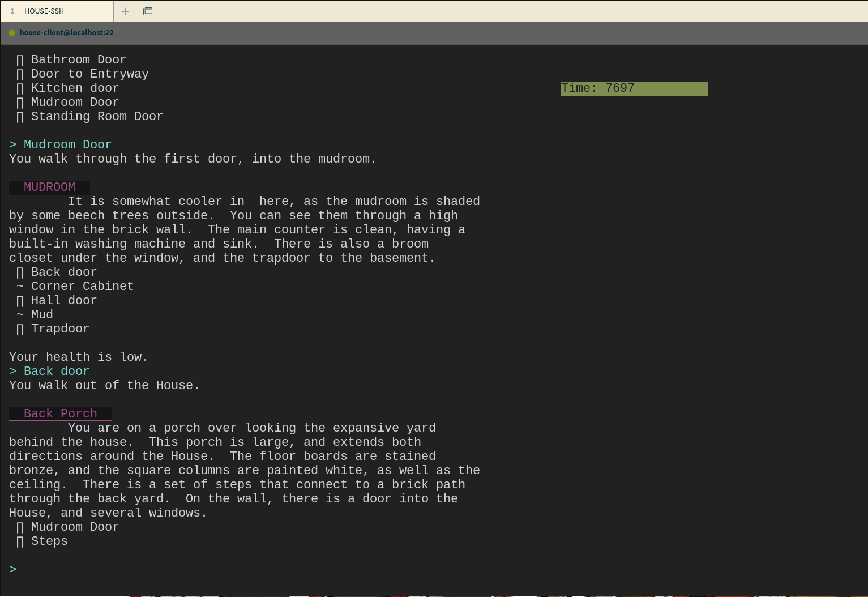868x597 pixels.
Task: Click the entered "Back door" command text
Action: click(57, 372)
